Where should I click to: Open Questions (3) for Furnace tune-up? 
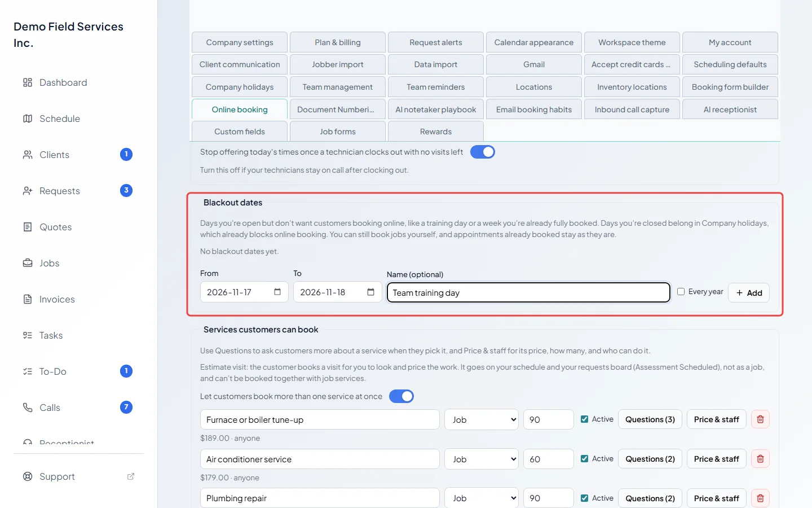(650, 419)
